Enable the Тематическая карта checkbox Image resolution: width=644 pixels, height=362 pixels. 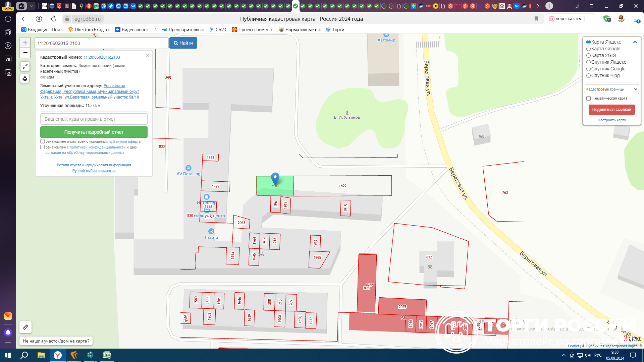(x=588, y=98)
